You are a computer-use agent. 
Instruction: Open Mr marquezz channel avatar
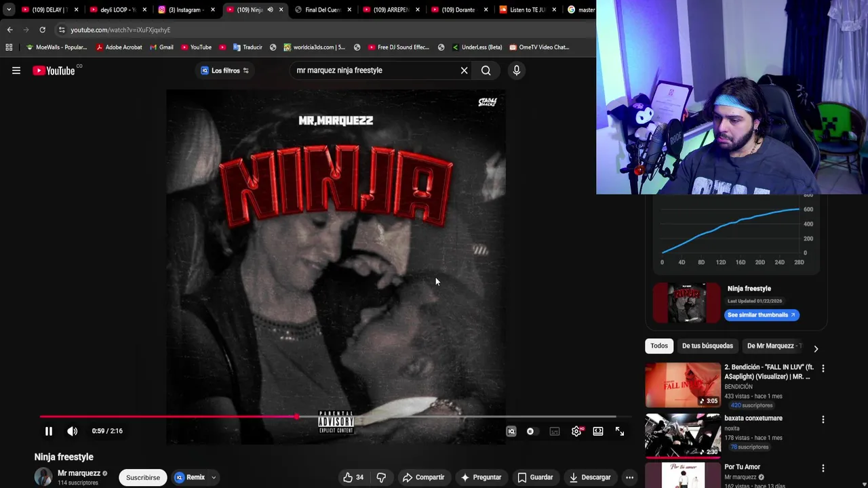43,477
